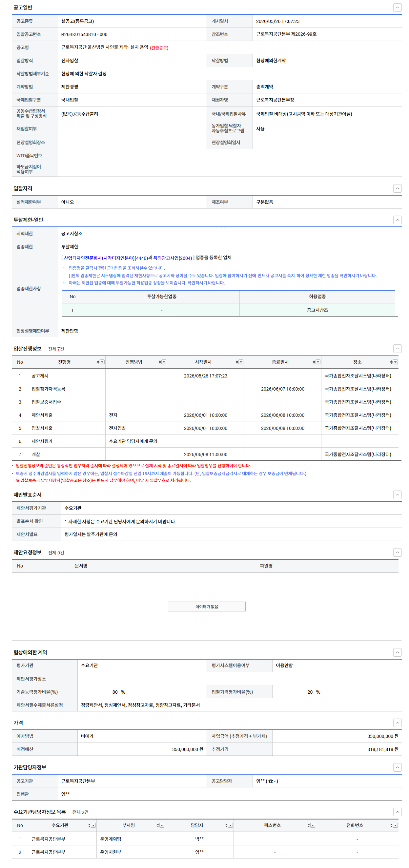Collapse the 공고일반 section

click(x=397, y=8)
